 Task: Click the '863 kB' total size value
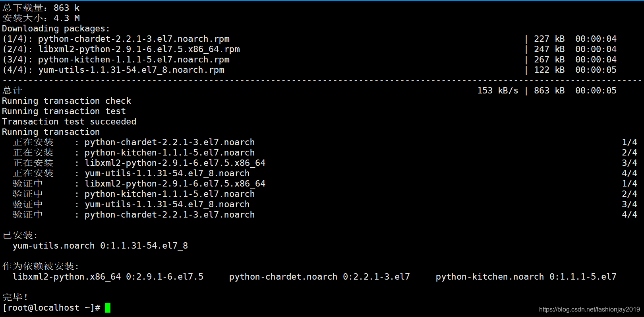point(549,91)
